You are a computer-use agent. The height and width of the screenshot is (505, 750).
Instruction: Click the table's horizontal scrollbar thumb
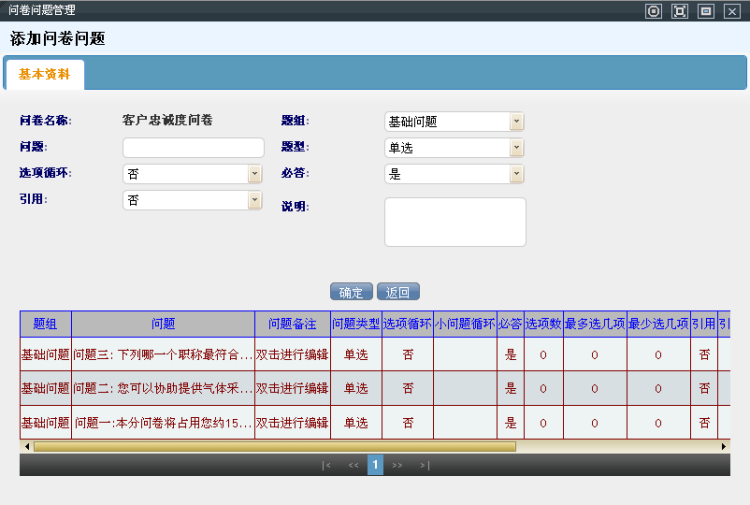pyautogui.click(x=270, y=446)
